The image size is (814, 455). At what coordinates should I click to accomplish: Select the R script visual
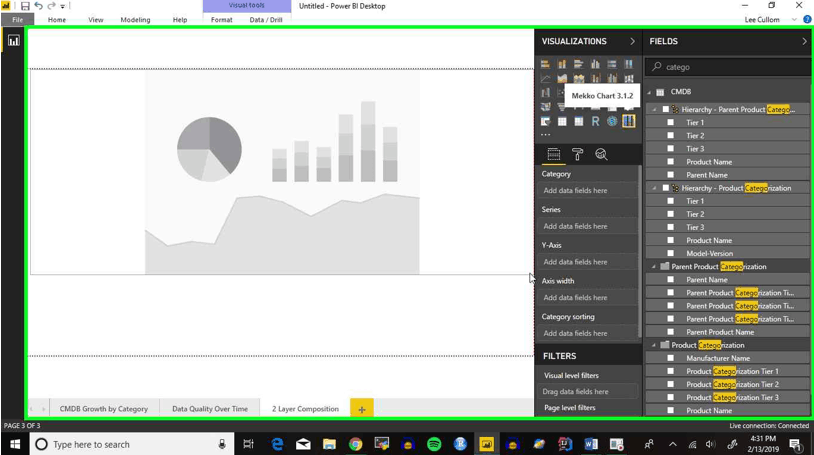(595, 122)
